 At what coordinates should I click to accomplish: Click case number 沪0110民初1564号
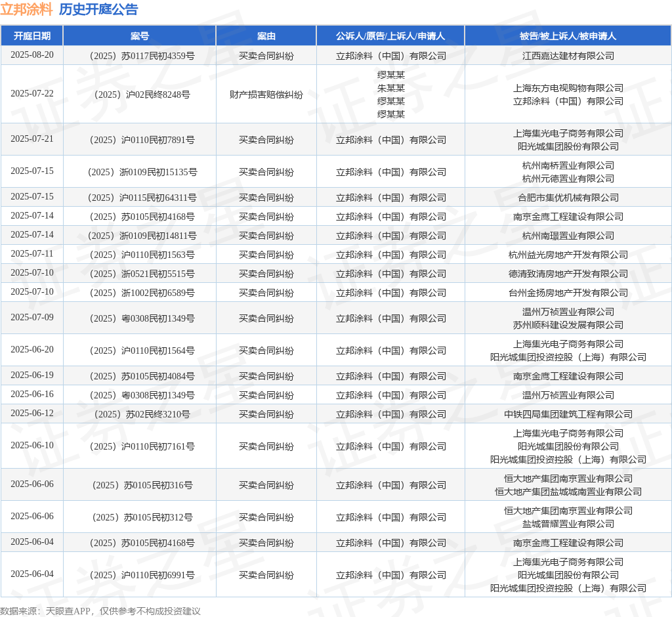142,351
